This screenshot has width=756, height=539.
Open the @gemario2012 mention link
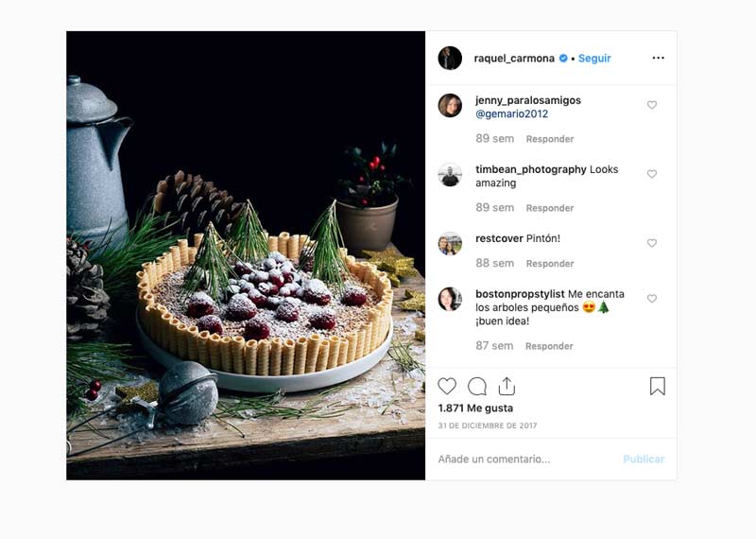click(x=511, y=113)
